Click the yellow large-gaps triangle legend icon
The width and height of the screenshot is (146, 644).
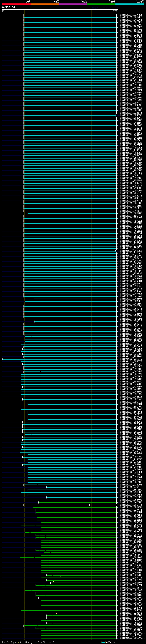point(19,642)
